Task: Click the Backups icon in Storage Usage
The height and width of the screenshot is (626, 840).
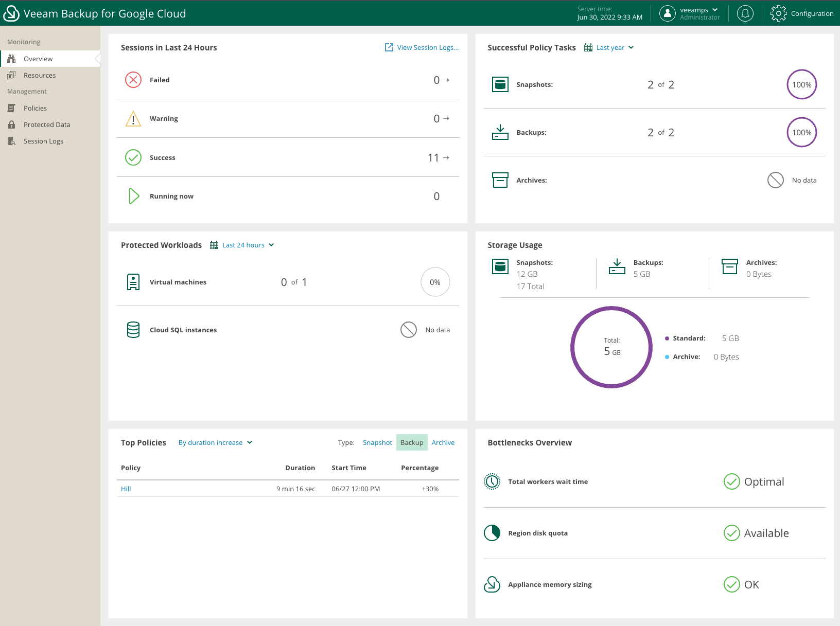Action: tap(617, 266)
